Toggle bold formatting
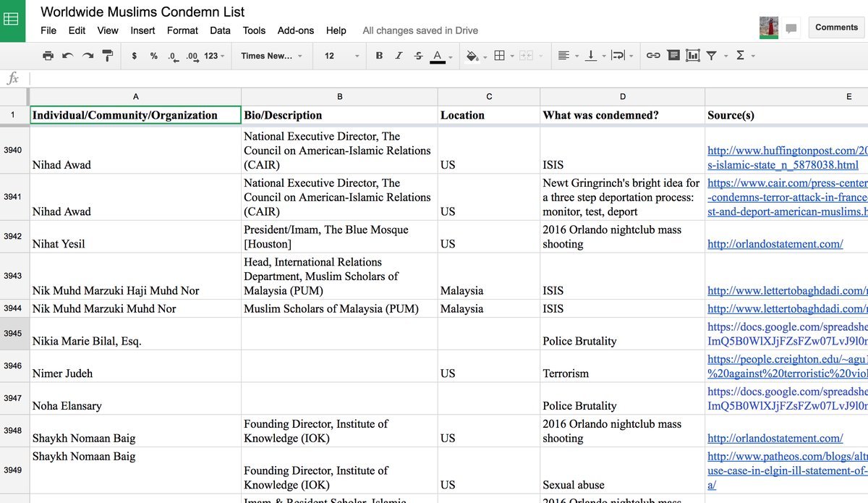 379,56
